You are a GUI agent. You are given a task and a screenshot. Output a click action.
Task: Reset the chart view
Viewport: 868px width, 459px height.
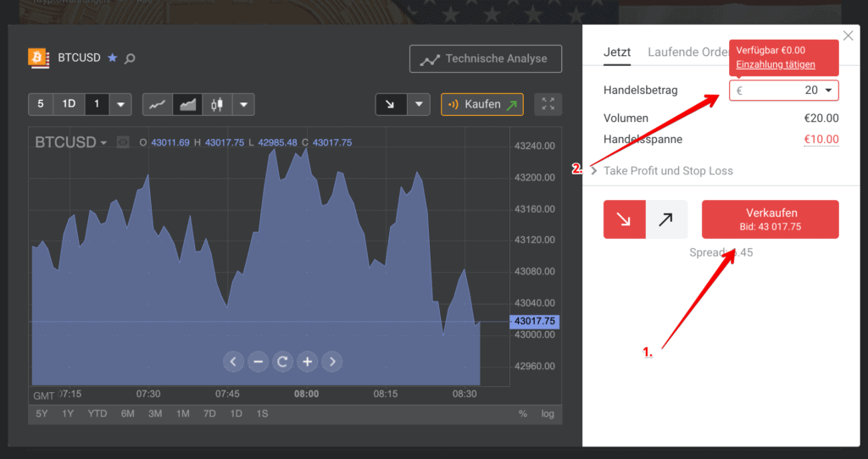283,362
